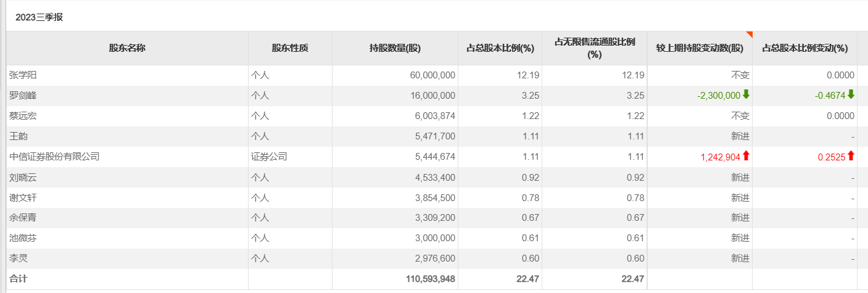This screenshot has height=293, width=868.
Task: Click green down arrow beside -0.4674
Action: 851,95
